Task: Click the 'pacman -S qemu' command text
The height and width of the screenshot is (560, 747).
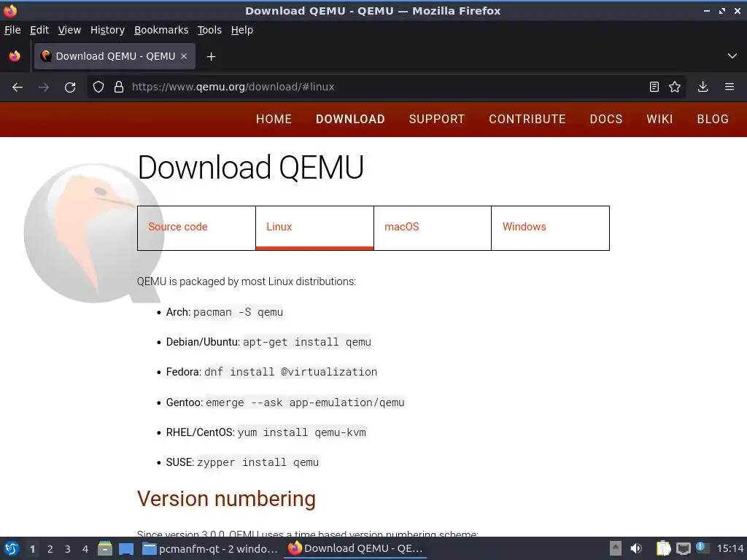Action: coord(239,312)
